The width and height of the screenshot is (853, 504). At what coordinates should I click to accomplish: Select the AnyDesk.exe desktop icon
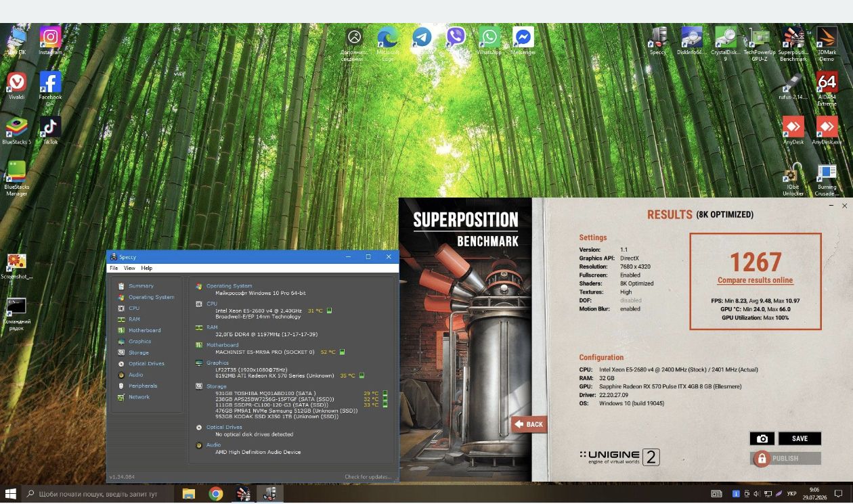(827, 131)
